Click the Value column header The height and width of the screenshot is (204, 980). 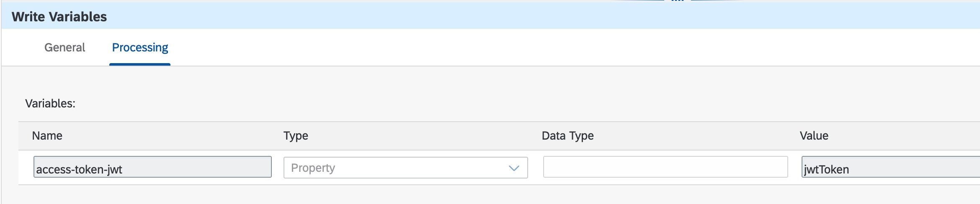pos(814,136)
